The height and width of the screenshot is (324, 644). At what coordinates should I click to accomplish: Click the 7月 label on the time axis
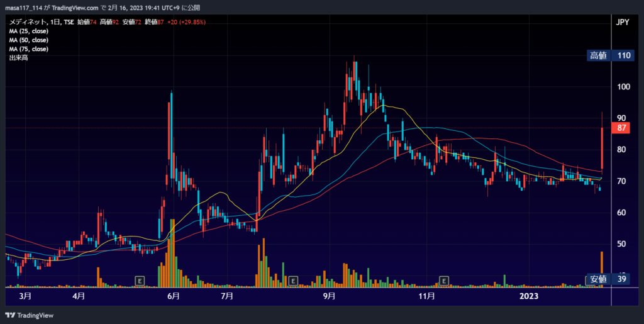tap(226, 296)
